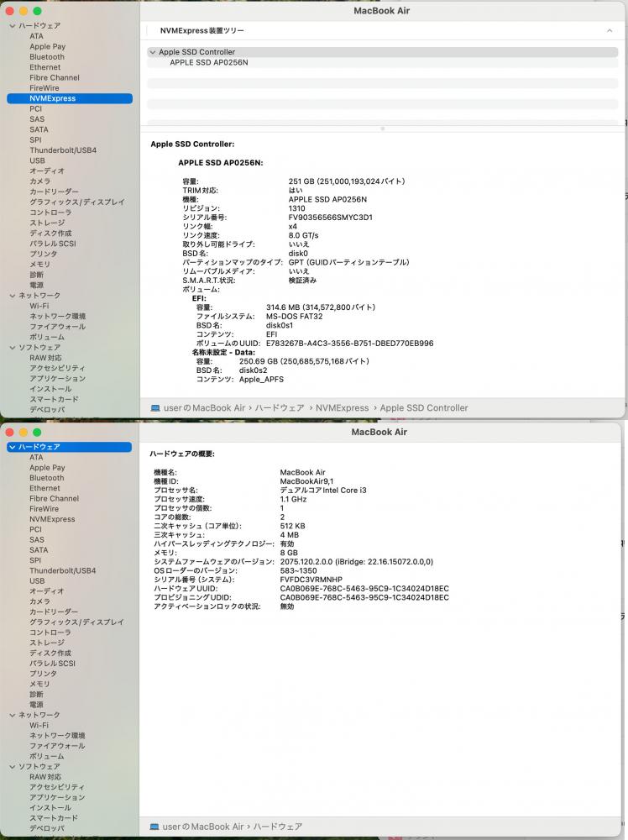Open ATA in NVMExpress window sidebar

click(x=36, y=36)
